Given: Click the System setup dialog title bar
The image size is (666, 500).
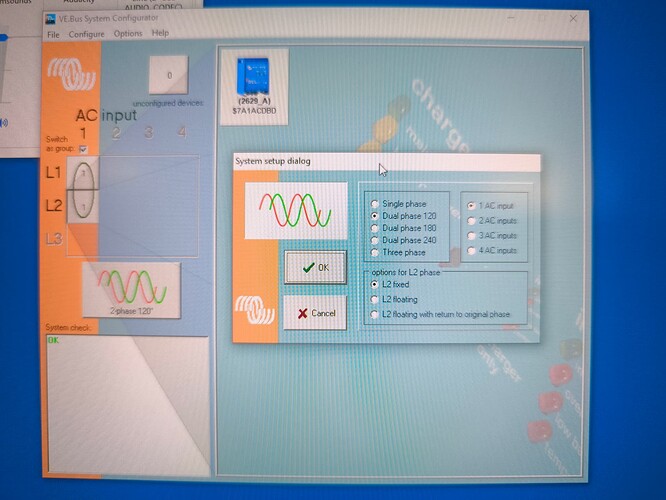Looking at the screenshot, I should [387, 161].
